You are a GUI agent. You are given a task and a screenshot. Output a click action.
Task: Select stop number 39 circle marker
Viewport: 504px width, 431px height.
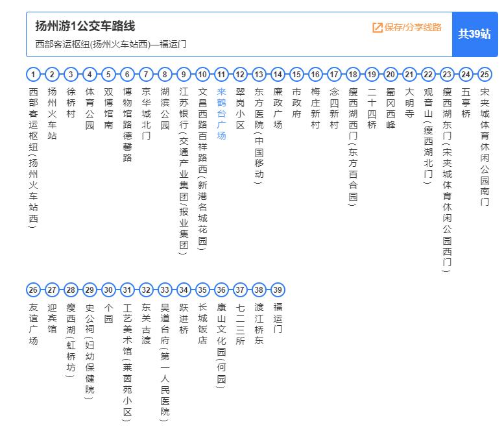278,289
